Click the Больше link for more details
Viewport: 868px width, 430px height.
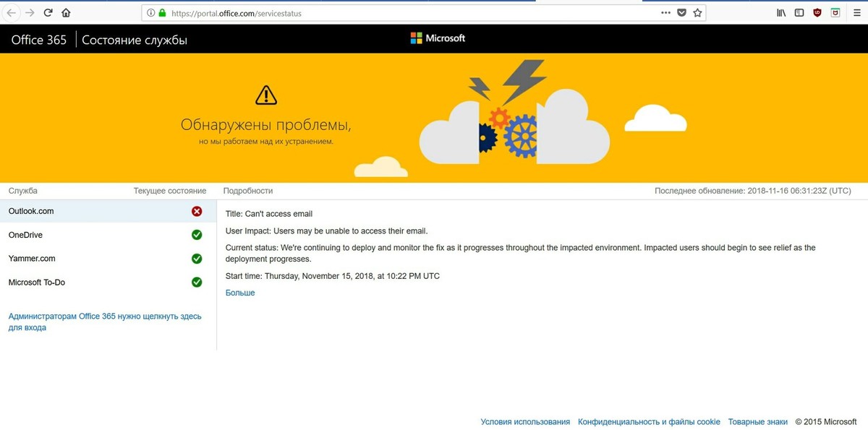click(240, 293)
